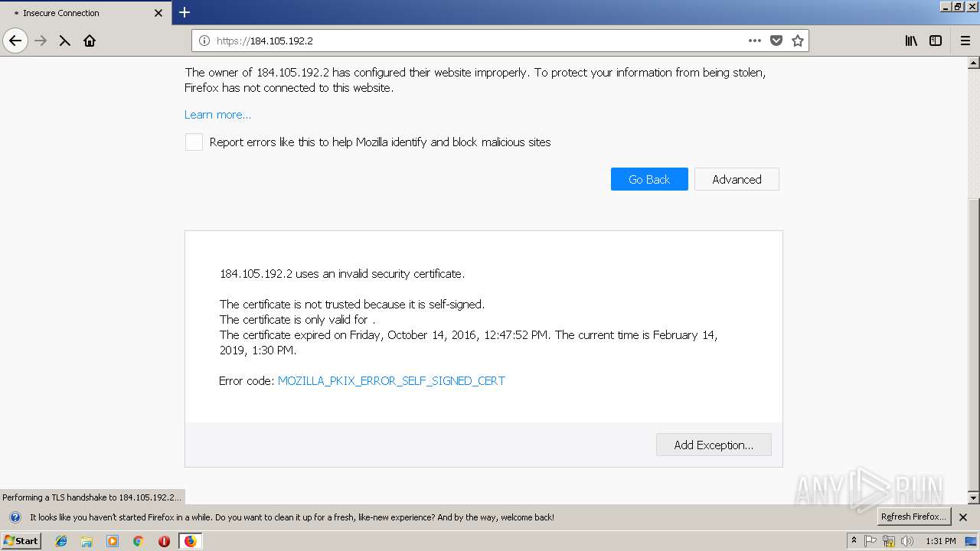Open the Firefox hamburger menu

(965, 41)
